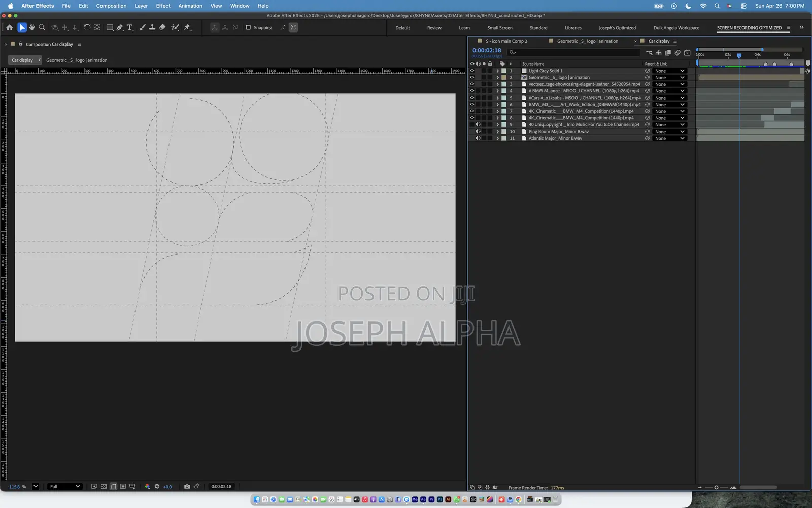The image size is (812, 508).
Task: Open the Animation menu
Action: click(x=190, y=6)
